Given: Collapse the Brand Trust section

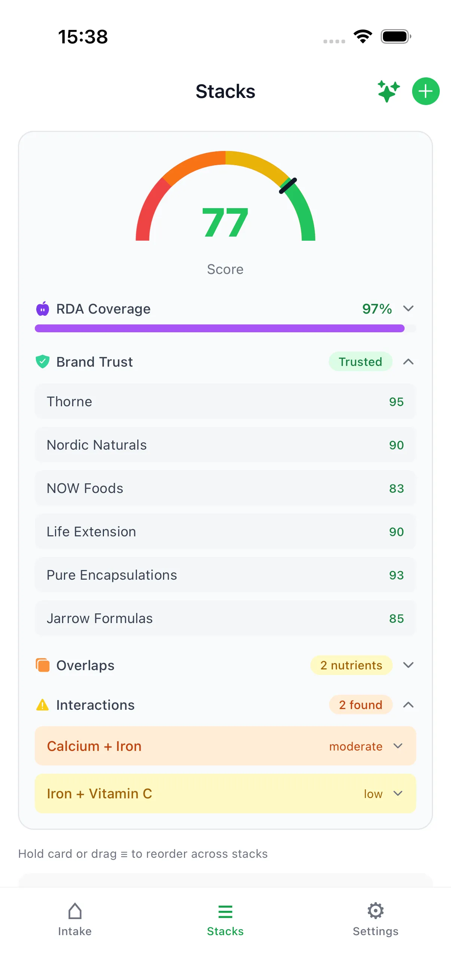Looking at the screenshot, I should pos(408,362).
